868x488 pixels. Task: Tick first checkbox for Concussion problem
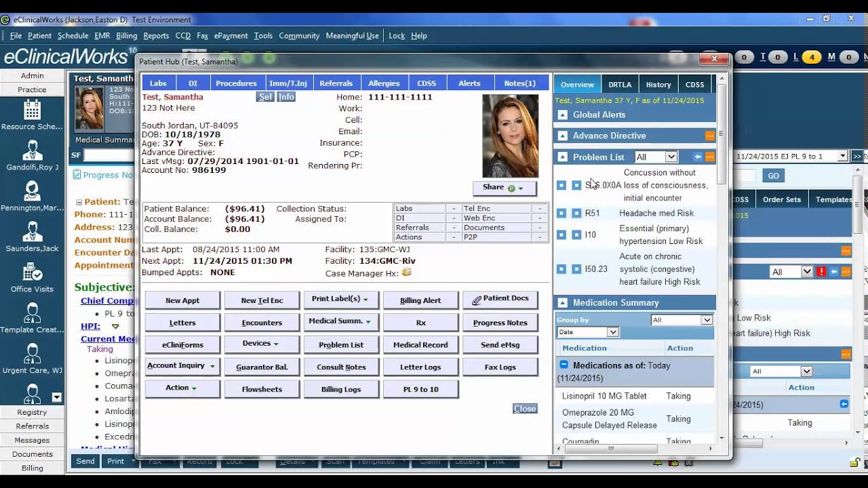(x=561, y=185)
